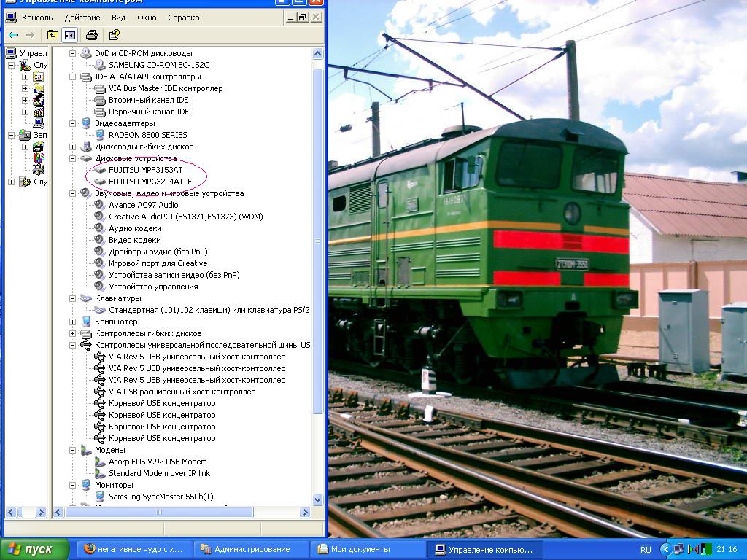Click vertical scrollbar up arrow in device list
This screenshot has height=560, width=747.
click(318, 53)
